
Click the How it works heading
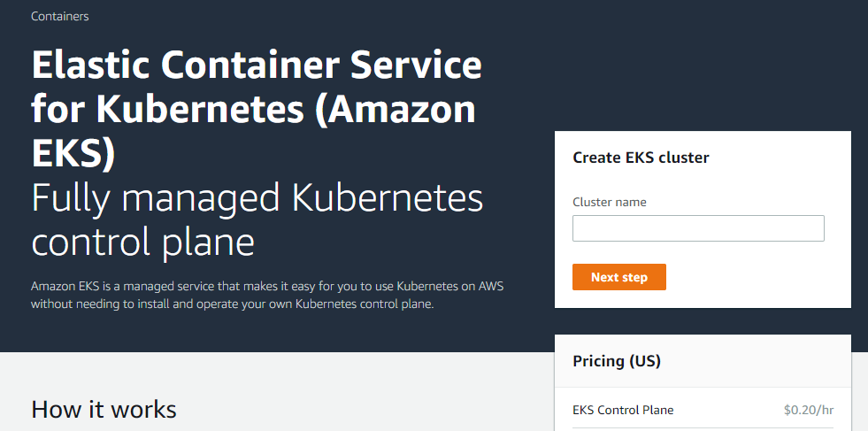[104, 409]
